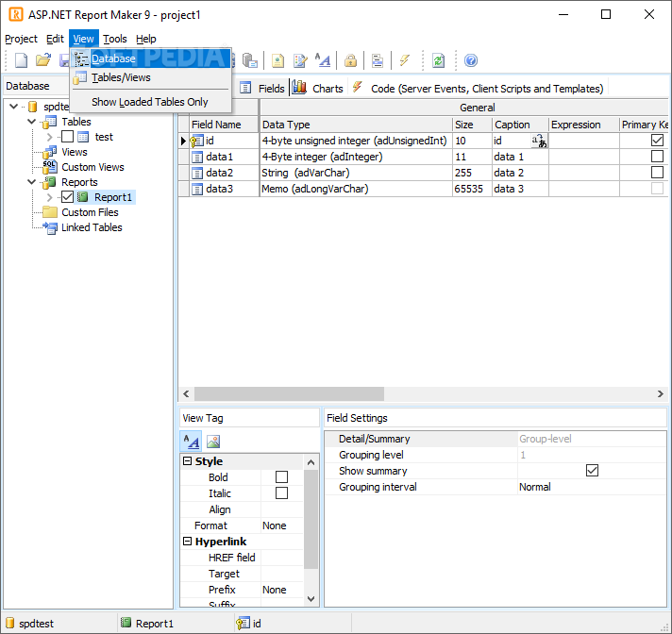The image size is (672, 634).
Task: Click the 'String (adVarChar)' data type cell
Action: pyautogui.click(x=356, y=173)
